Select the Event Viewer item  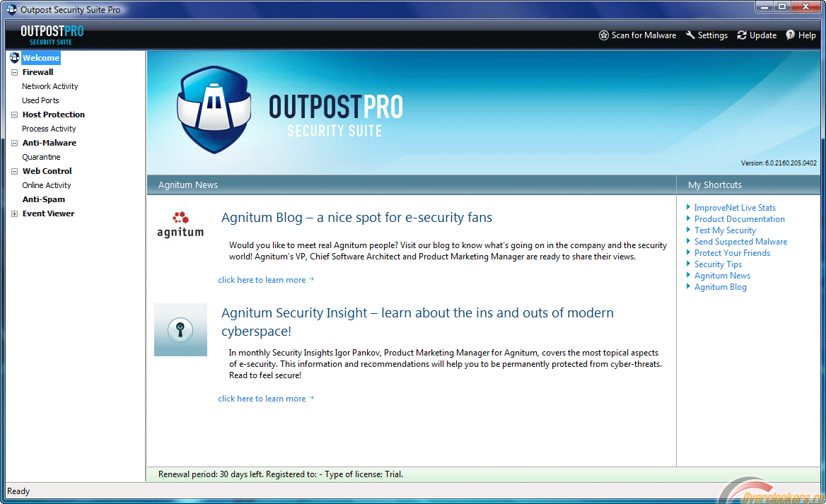(x=49, y=213)
